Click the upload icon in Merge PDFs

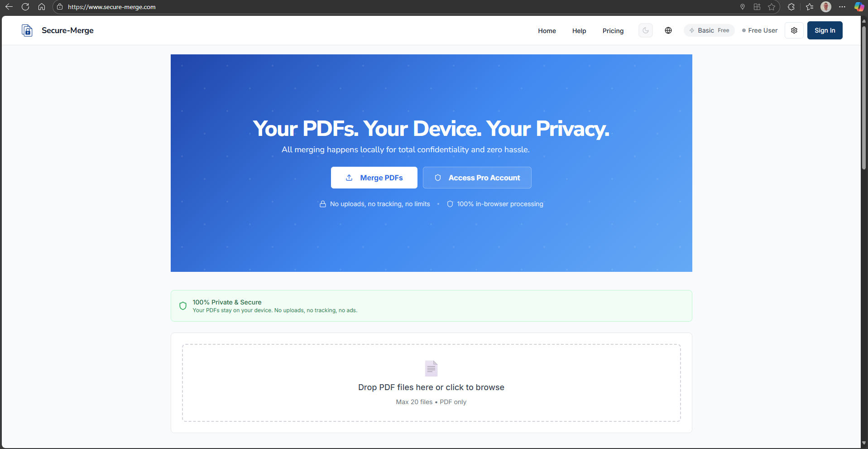coord(349,178)
